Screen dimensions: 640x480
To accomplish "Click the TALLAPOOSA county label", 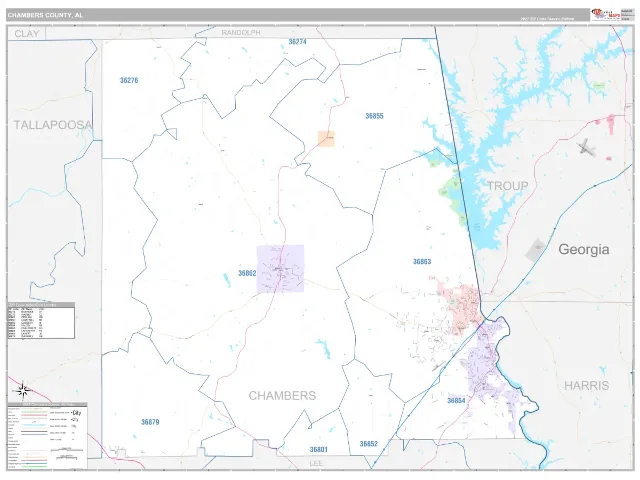I will [53, 125].
